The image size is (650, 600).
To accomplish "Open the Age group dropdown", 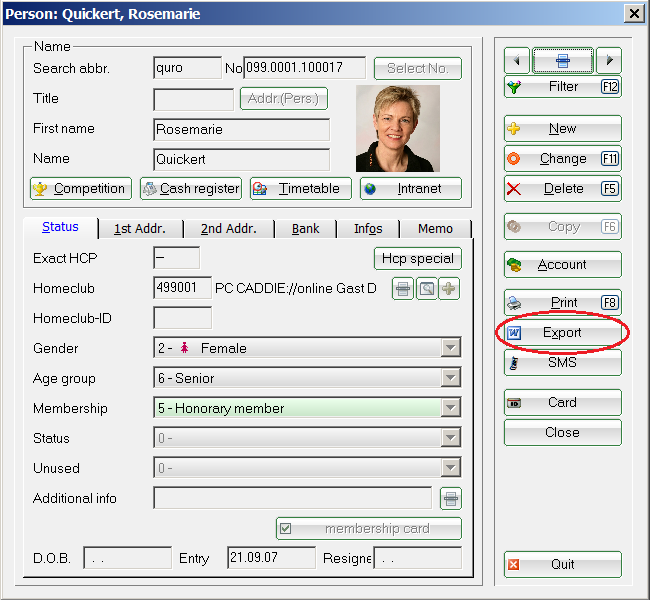I will click(451, 378).
